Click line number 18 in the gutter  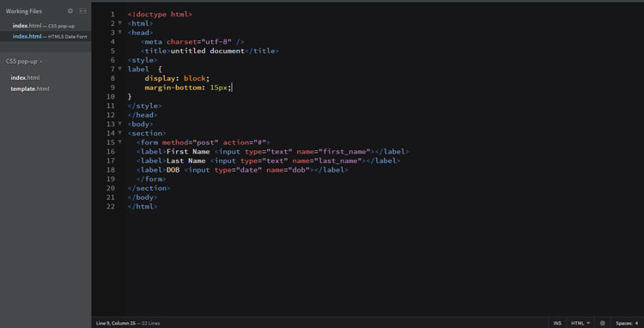pos(111,170)
